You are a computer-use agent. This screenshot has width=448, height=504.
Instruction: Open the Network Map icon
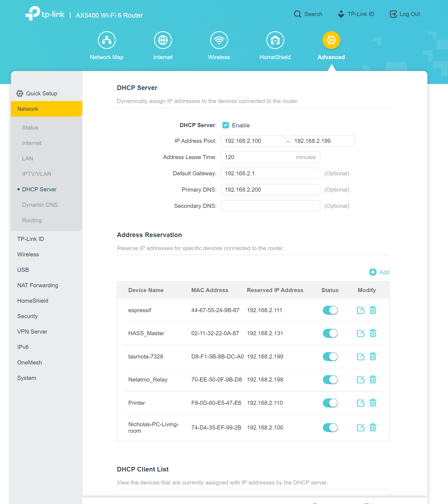(107, 40)
